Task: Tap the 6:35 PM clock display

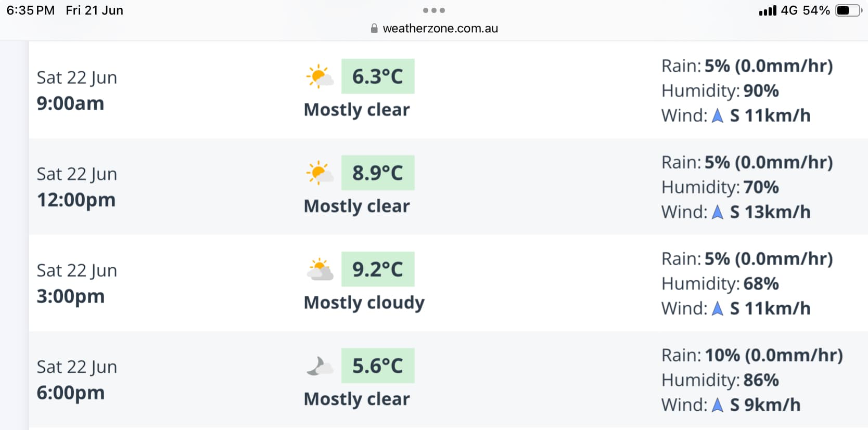Action: tap(30, 9)
